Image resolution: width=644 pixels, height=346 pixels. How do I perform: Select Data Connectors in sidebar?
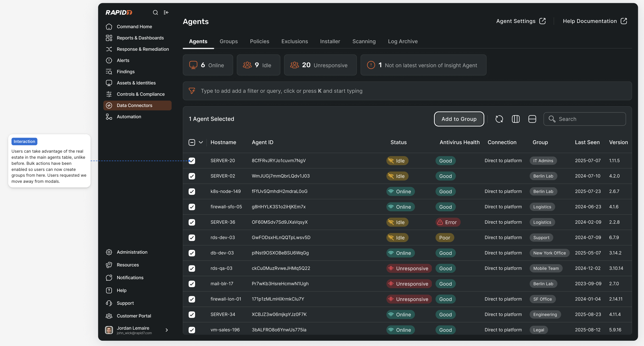(x=137, y=105)
